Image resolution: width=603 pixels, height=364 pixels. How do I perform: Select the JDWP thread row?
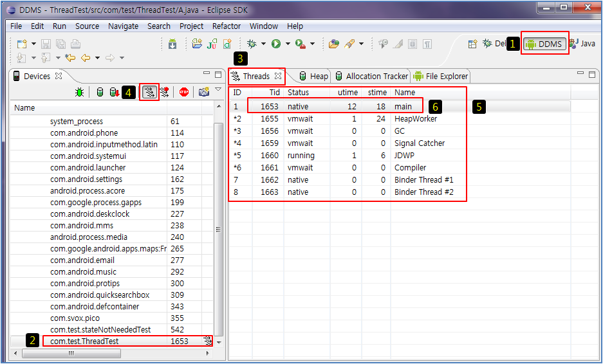(405, 156)
